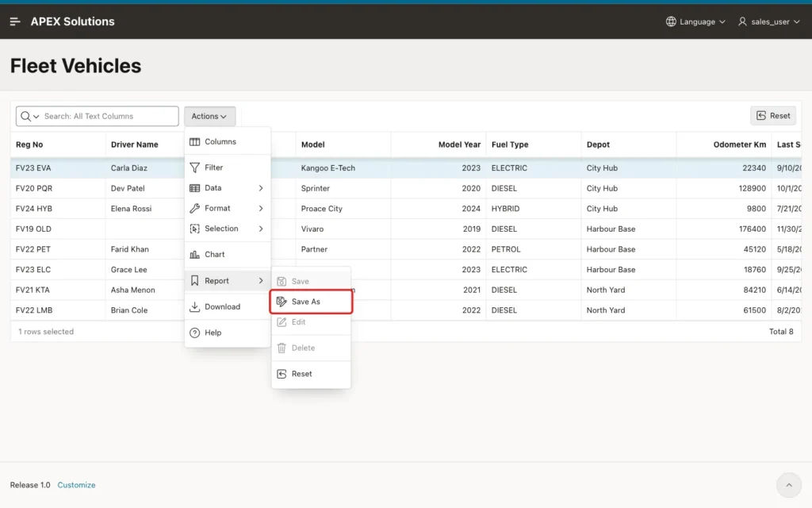The image size is (812, 508).
Task: Click the Elena Rossi driver cell
Action: [x=145, y=209]
